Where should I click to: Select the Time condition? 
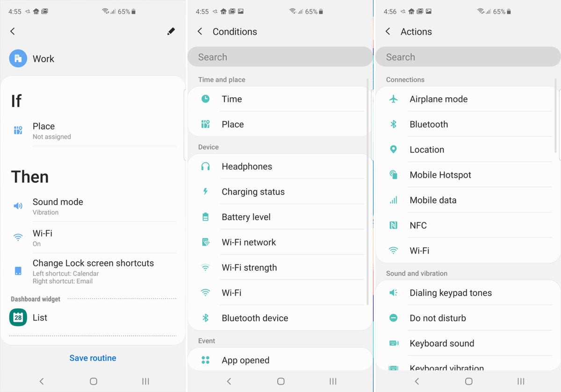click(x=280, y=99)
